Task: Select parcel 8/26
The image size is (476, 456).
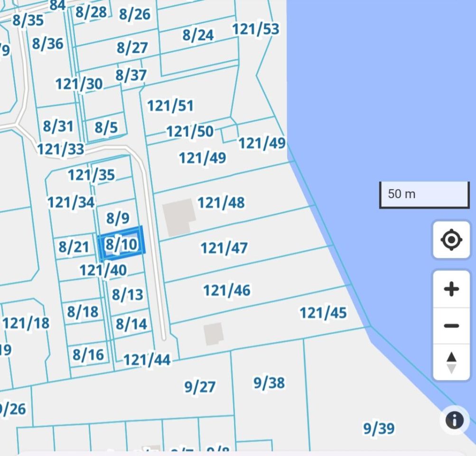Action: [134, 14]
